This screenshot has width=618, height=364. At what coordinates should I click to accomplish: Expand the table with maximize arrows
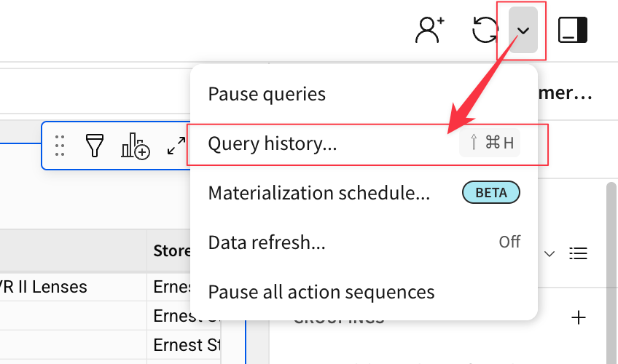coord(176,146)
